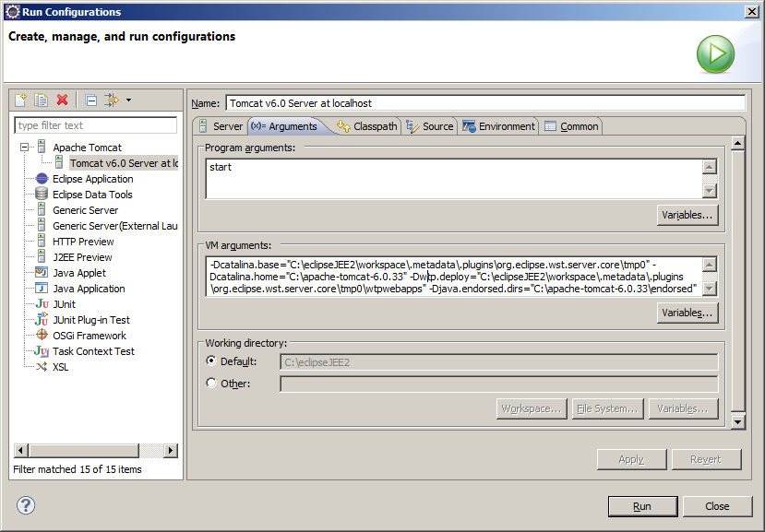765x532 pixels.
Task: Select the Other working directory radio button
Action: [210, 384]
